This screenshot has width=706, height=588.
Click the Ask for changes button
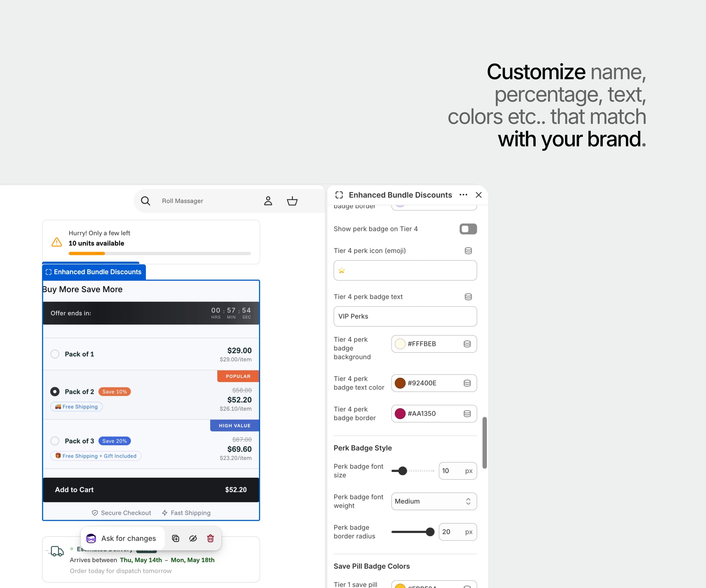(x=123, y=539)
